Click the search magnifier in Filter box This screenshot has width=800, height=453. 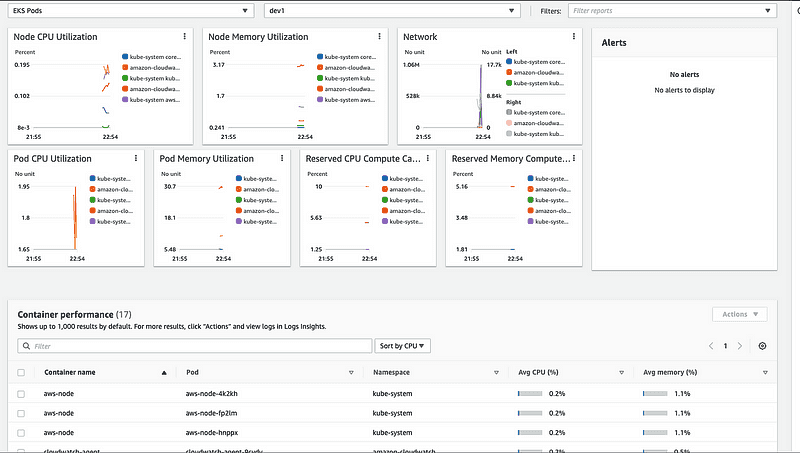coord(26,346)
